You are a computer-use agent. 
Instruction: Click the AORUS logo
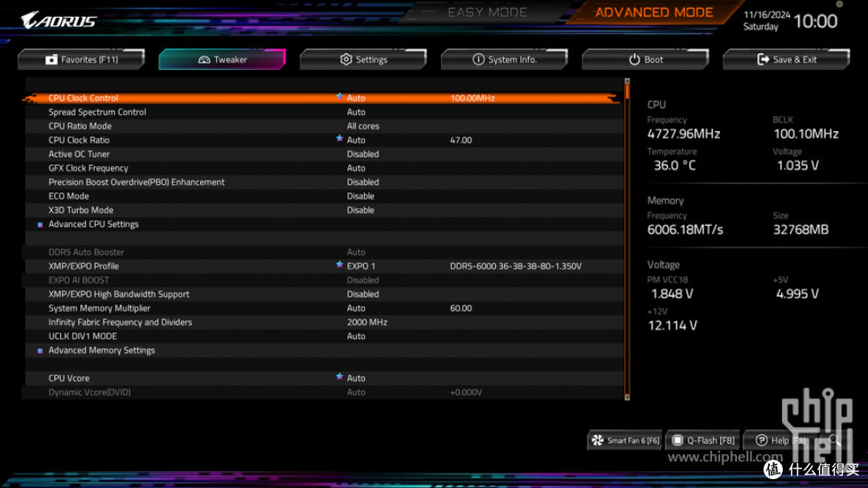click(59, 20)
